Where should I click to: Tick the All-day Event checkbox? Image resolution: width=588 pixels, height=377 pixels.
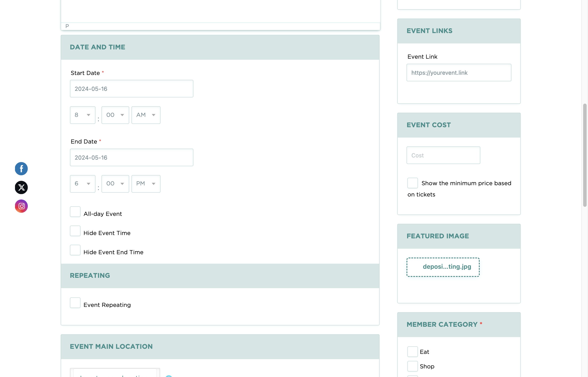(x=75, y=212)
